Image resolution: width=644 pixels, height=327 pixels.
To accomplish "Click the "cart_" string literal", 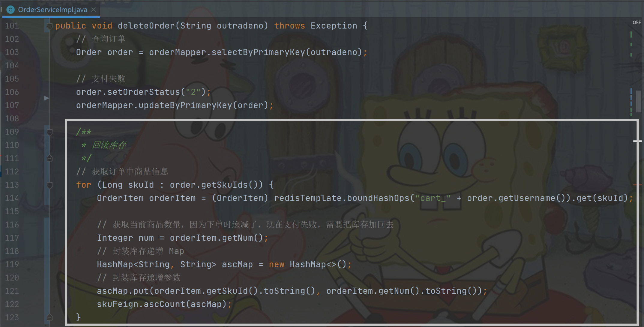I will 433,198.
